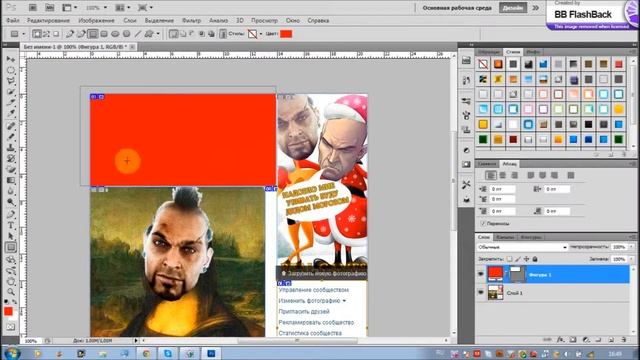Toggle lock image pixels brush icon

point(518,259)
